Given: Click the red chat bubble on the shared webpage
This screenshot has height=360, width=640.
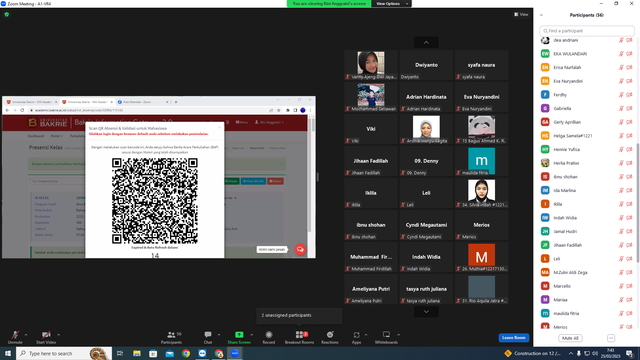Looking at the screenshot, I should (x=300, y=249).
